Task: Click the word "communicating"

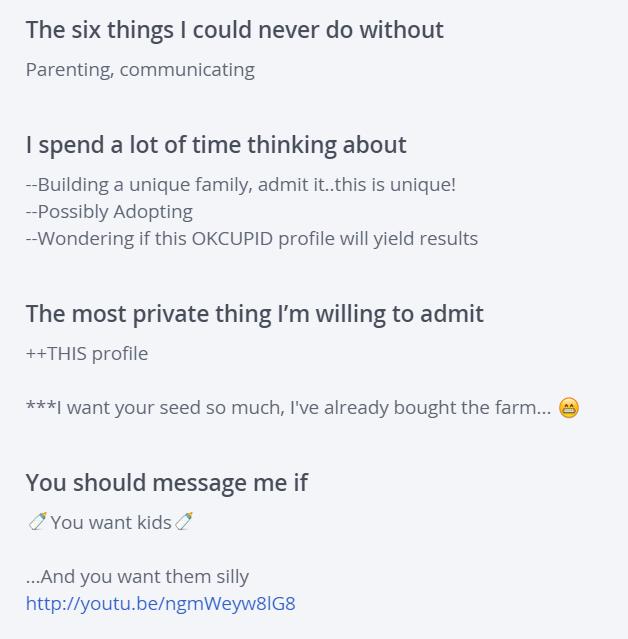Action: tap(187, 69)
